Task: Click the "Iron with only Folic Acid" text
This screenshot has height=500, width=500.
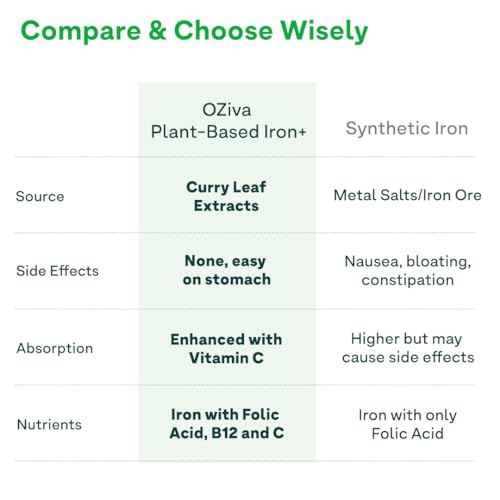Action: [x=407, y=424]
